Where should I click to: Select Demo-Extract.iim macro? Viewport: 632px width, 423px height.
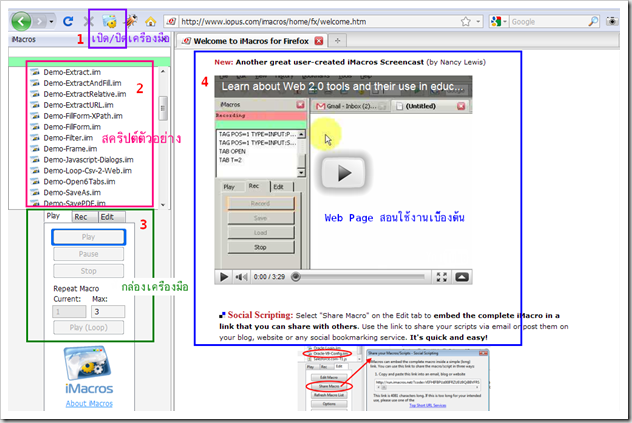pos(72,72)
